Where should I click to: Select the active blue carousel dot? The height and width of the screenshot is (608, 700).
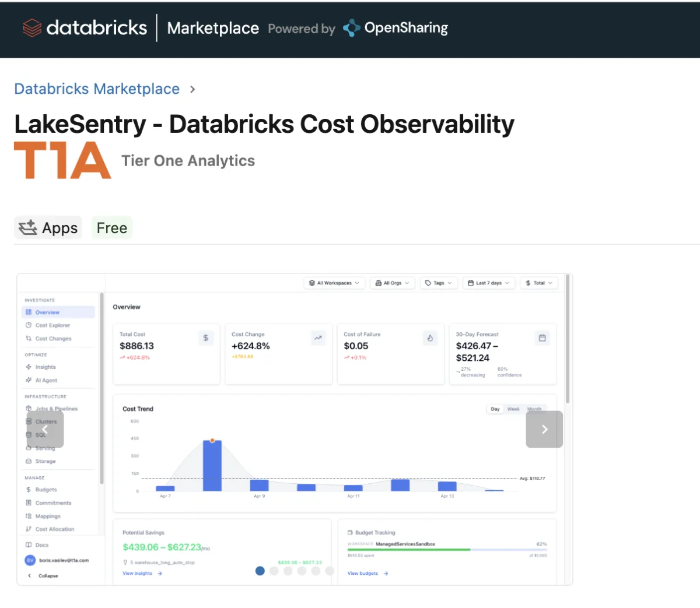click(x=260, y=571)
